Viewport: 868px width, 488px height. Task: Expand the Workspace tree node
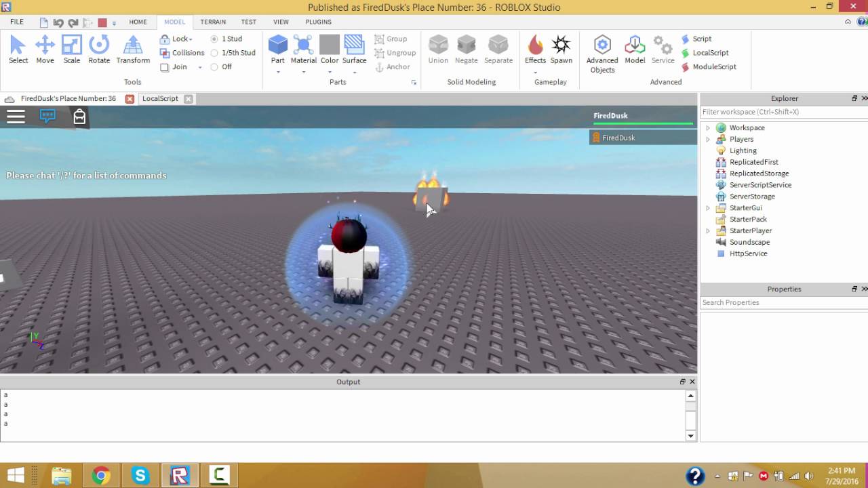tap(708, 127)
